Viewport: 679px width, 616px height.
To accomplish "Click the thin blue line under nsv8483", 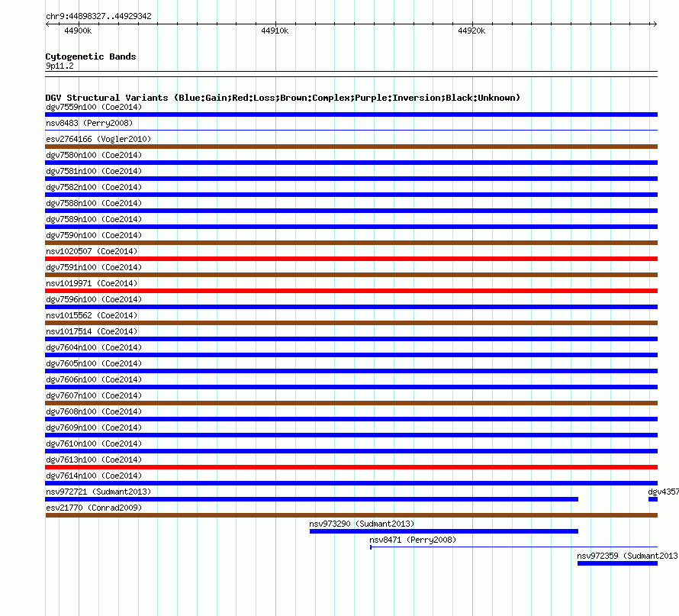I will 351,130.
